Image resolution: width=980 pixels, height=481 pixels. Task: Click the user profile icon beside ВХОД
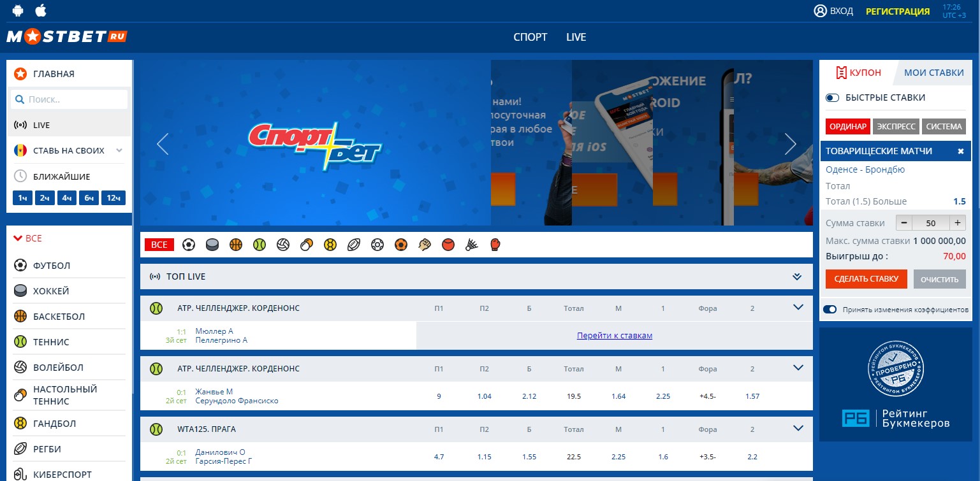(x=820, y=11)
